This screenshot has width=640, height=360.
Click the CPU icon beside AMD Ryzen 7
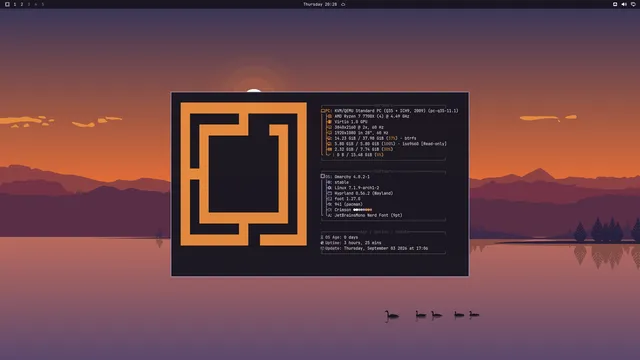click(x=329, y=116)
